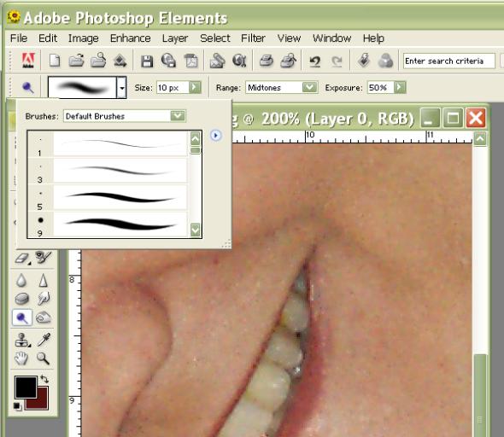Select the Sharpen triangle tool
The image size is (504, 437).
[x=43, y=280]
